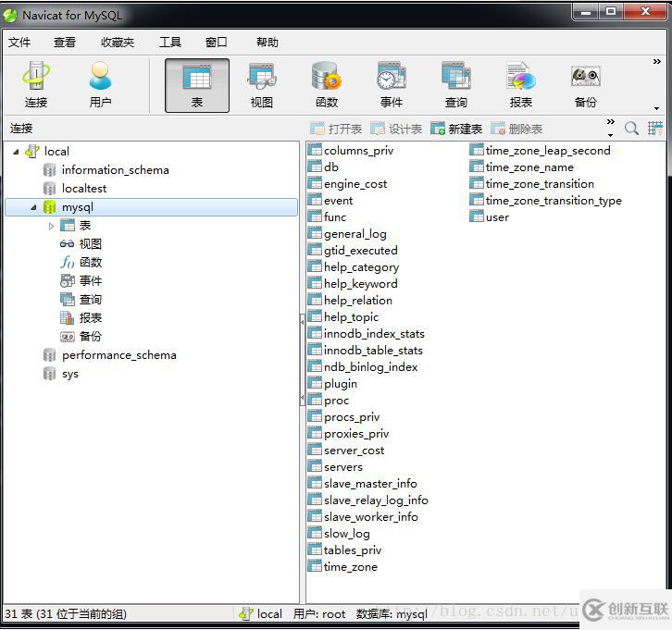Click the 新建表 (New Table) button

(x=456, y=129)
